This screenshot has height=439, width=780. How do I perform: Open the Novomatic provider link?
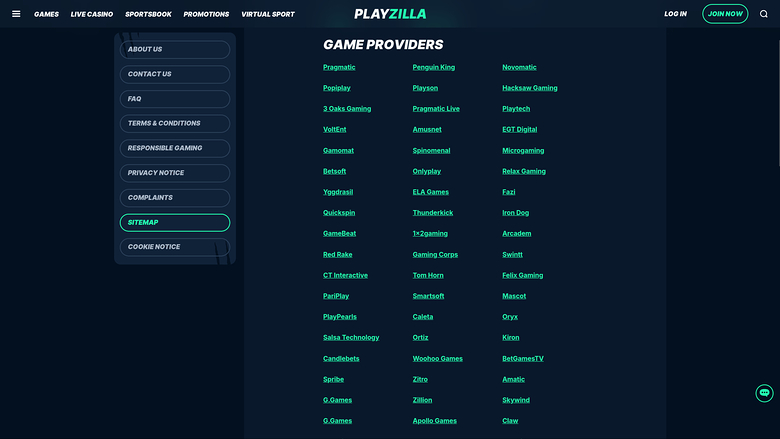(519, 67)
